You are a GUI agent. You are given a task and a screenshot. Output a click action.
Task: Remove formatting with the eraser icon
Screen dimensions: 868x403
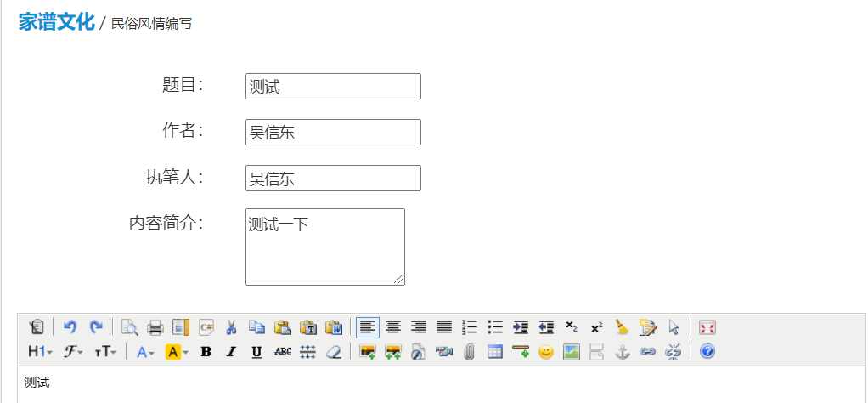[x=334, y=351]
